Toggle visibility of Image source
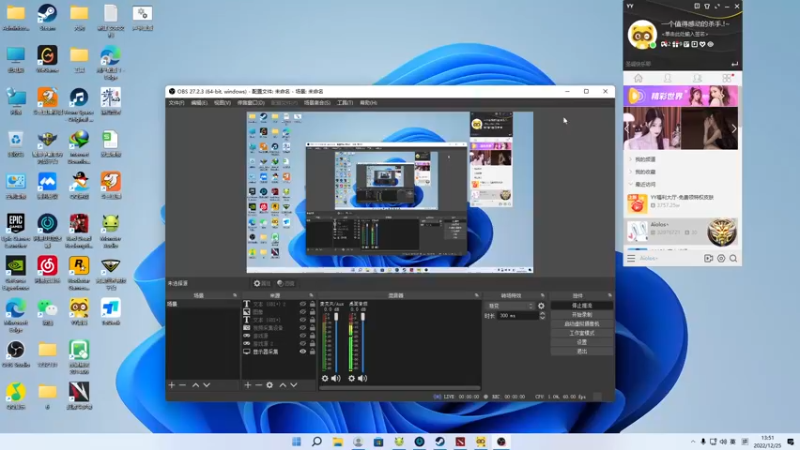This screenshot has width=800, height=450. tap(303, 312)
